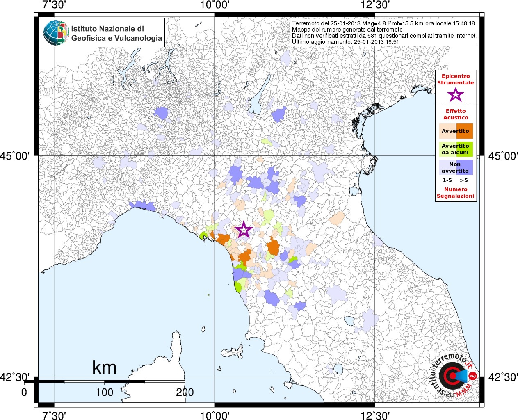Viewport: 518px width, 420px height.
Task: Click the purple epicenter star on the map
Action: (x=244, y=230)
